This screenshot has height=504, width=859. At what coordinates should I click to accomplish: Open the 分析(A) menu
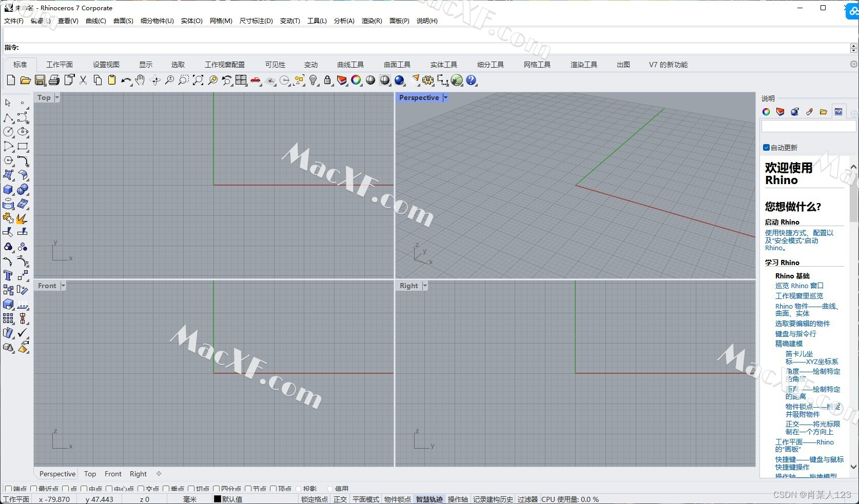tap(344, 21)
